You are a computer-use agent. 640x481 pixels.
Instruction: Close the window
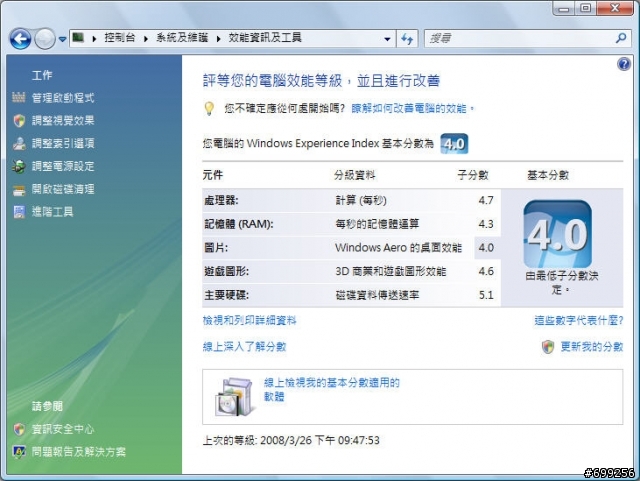615,8
